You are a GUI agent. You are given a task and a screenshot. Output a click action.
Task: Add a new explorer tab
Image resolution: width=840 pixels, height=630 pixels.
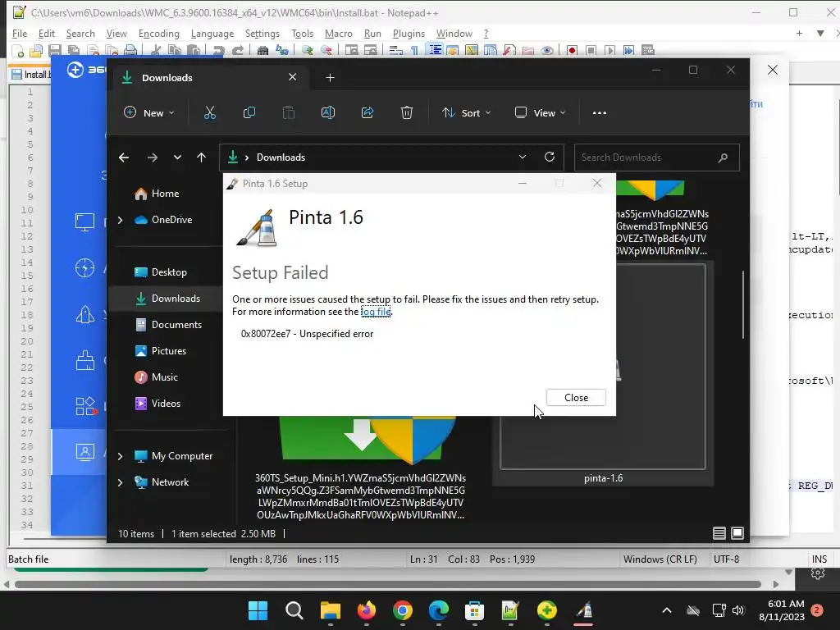[330, 78]
